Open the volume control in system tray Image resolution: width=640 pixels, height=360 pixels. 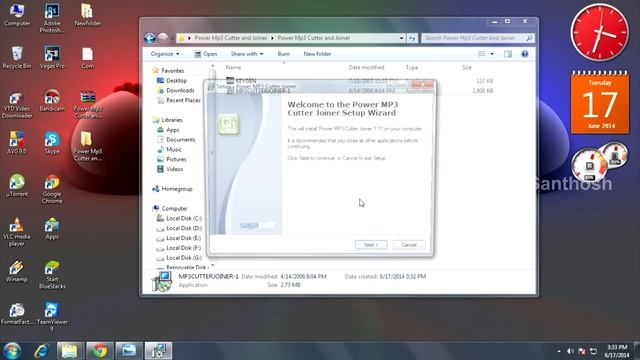click(570, 351)
